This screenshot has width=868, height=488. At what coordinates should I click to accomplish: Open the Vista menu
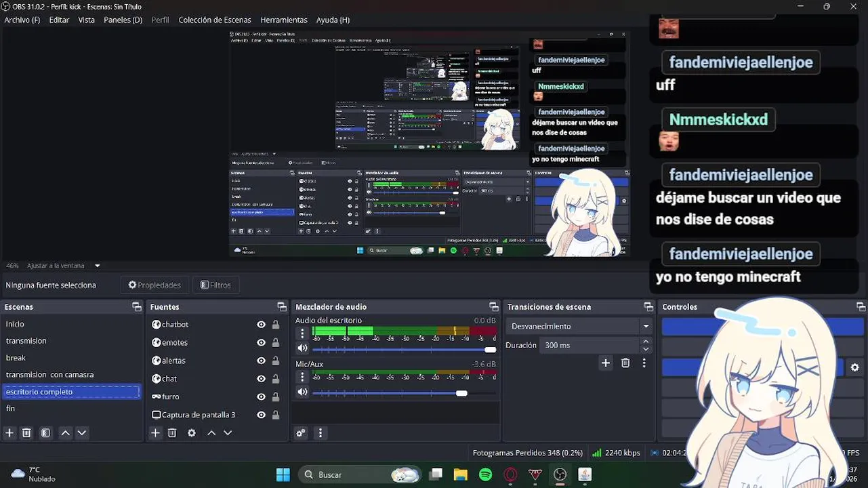click(x=87, y=20)
